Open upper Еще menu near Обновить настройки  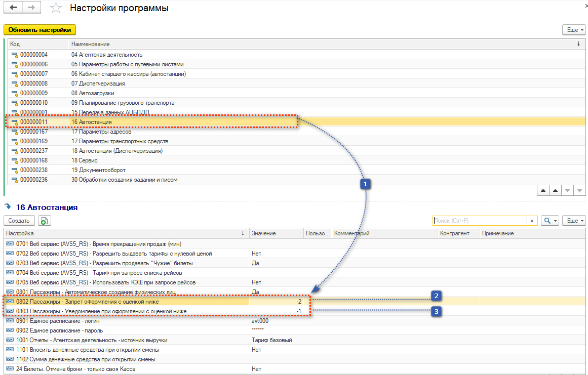pyautogui.click(x=574, y=30)
